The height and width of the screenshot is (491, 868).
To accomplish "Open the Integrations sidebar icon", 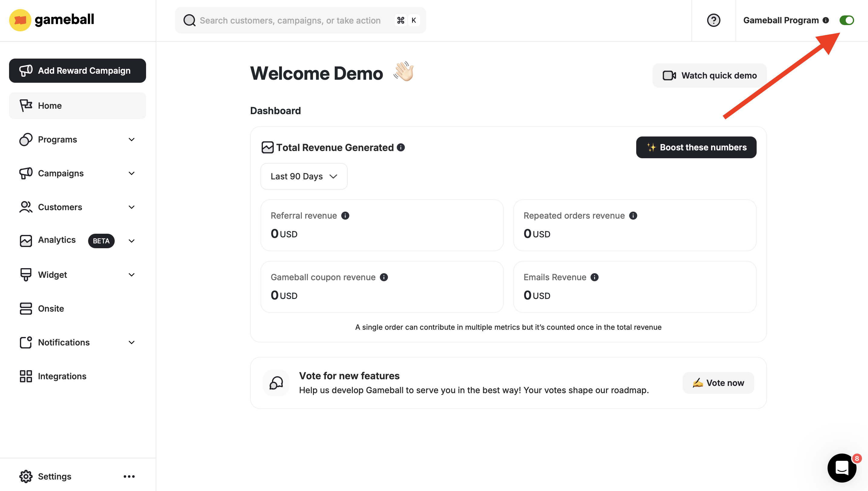I will (x=26, y=376).
